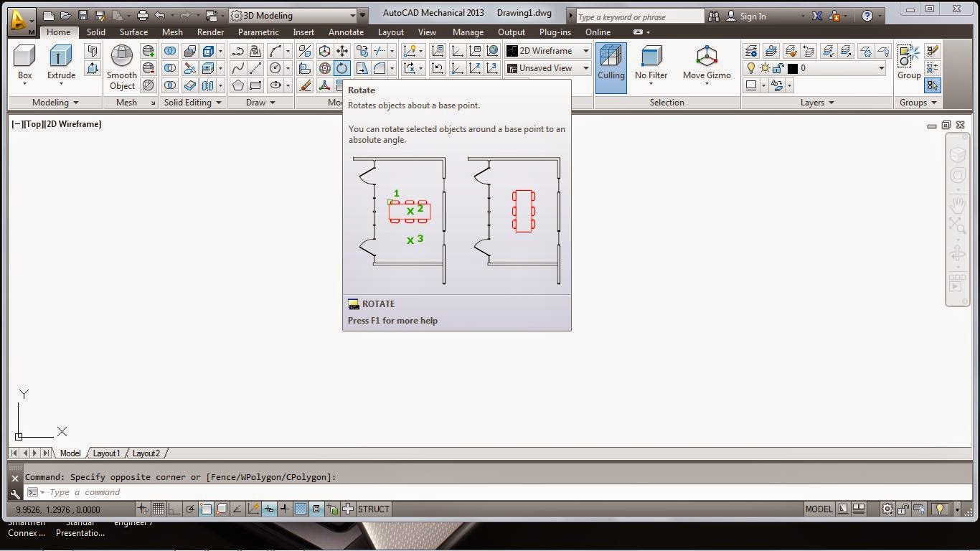Switch to the Layout1 tab
980x551 pixels.
pyautogui.click(x=106, y=453)
